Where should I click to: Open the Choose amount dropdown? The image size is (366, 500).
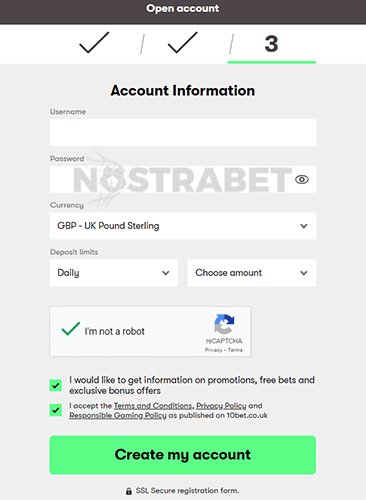[252, 273]
